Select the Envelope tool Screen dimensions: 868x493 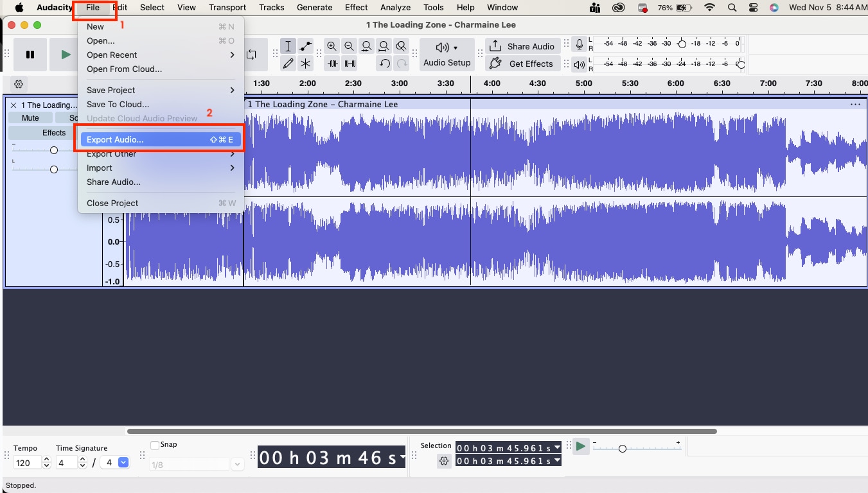305,46
